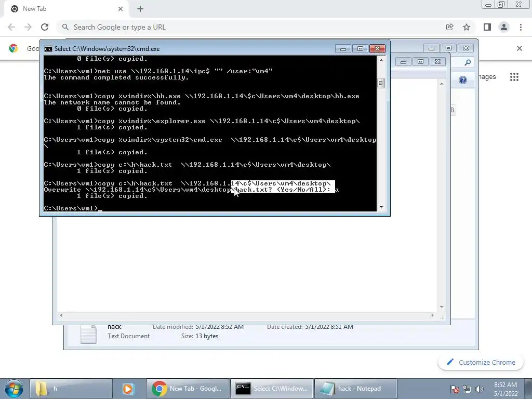Dismiss the Chrome infobar with X
The image size is (532, 399).
tap(520, 48)
